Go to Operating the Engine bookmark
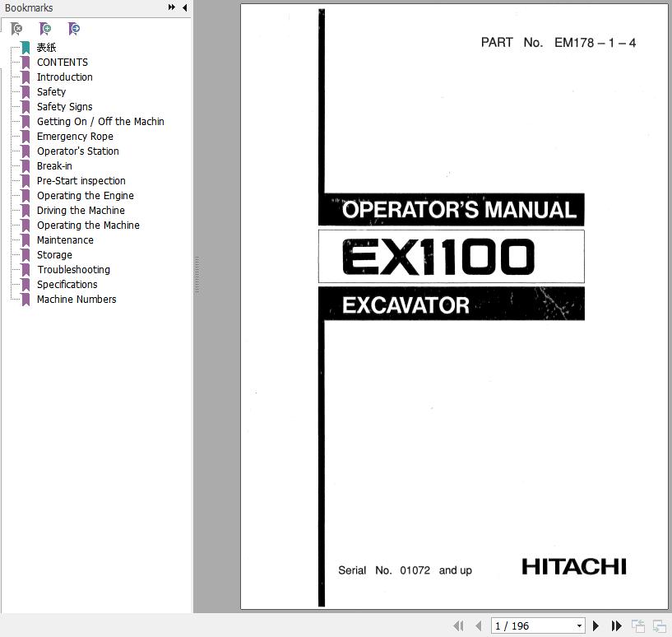The image size is (672, 637). pos(86,196)
